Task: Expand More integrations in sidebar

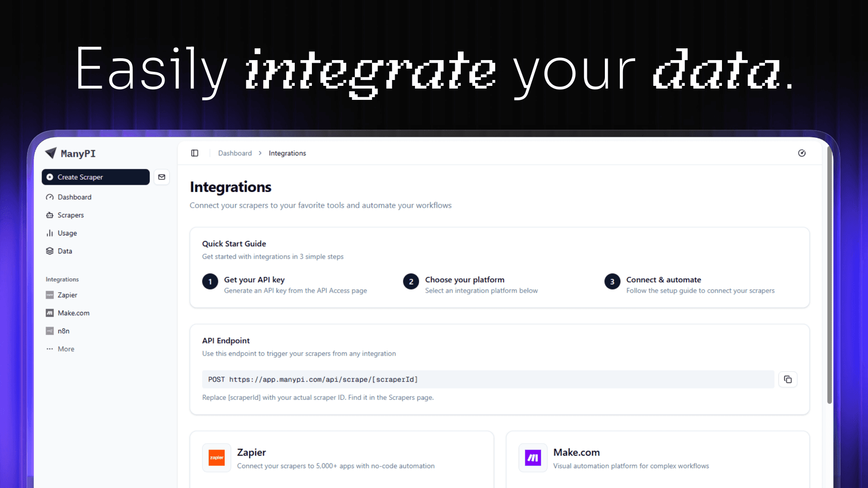Action: [66, 349]
